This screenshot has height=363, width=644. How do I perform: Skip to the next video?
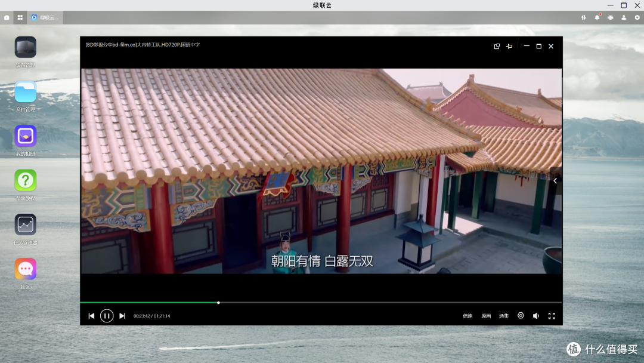[122, 316]
